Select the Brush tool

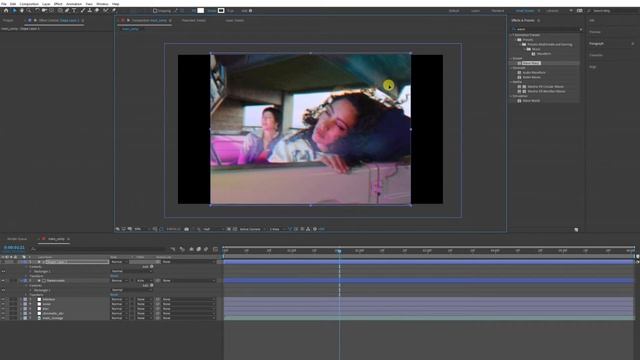(x=83, y=11)
